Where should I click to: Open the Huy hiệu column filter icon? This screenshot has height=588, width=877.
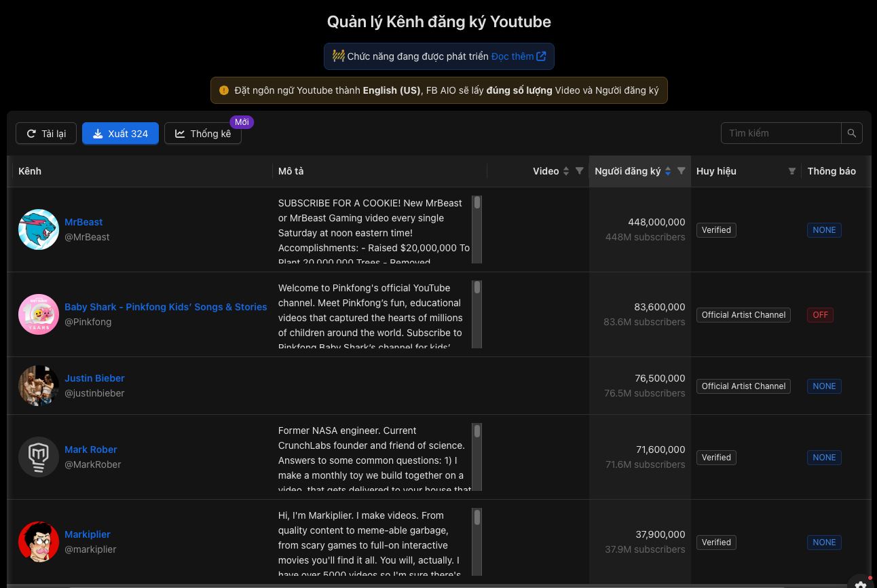coord(792,171)
